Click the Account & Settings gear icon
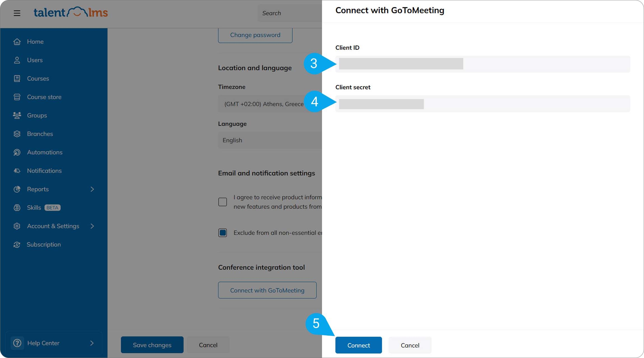Screen dimensions: 644x358 point(17,226)
